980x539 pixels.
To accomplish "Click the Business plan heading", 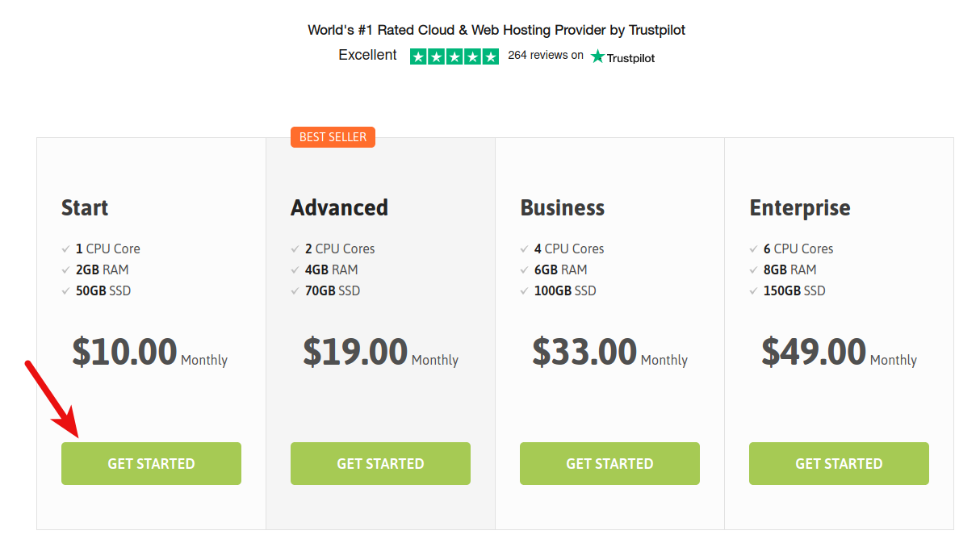I will pyautogui.click(x=562, y=207).
